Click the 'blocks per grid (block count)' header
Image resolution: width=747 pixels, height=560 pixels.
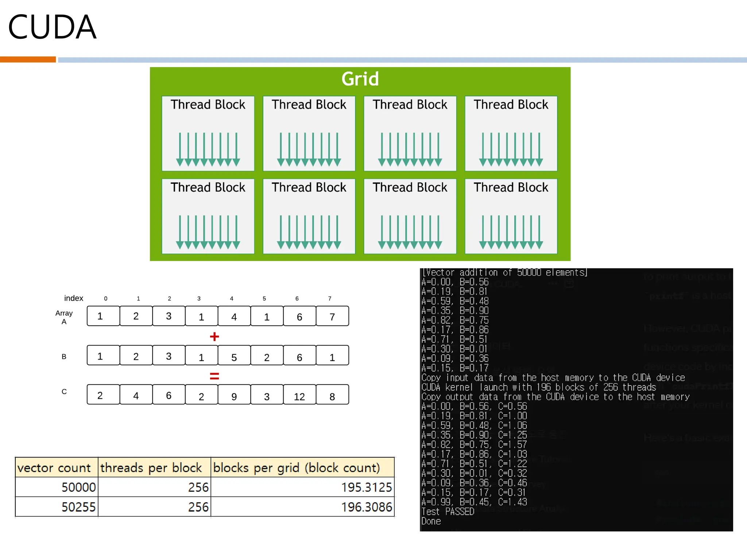pyautogui.click(x=297, y=468)
